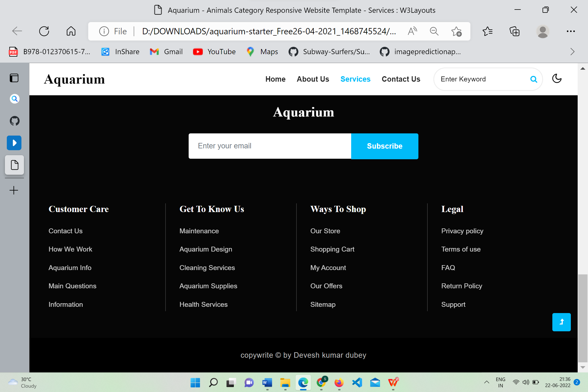The image size is (588, 392).
Task: Open the Home nav menu item
Action: (275, 79)
